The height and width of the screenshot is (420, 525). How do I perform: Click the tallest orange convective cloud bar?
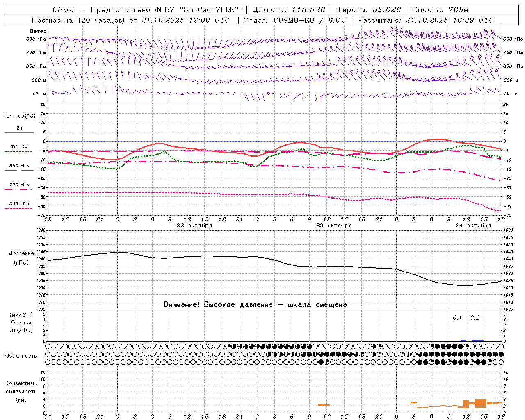[481, 403]
